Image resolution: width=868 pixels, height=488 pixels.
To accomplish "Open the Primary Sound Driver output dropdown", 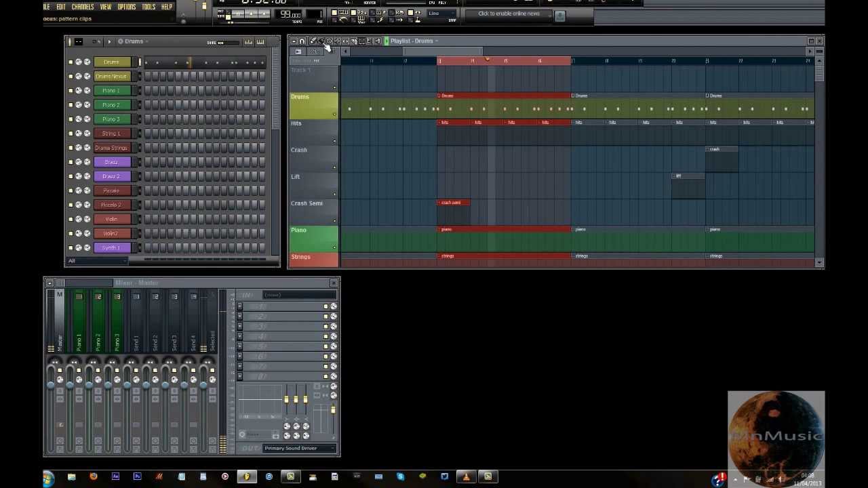I will pos(299,448).
